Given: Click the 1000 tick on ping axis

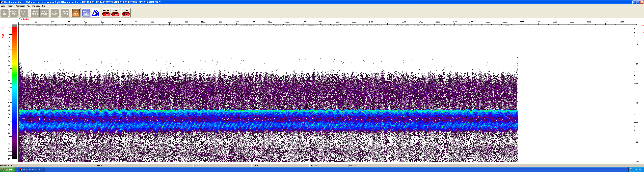Looking at the screenshot, I should pyautogui.click(x=186, y=22).
